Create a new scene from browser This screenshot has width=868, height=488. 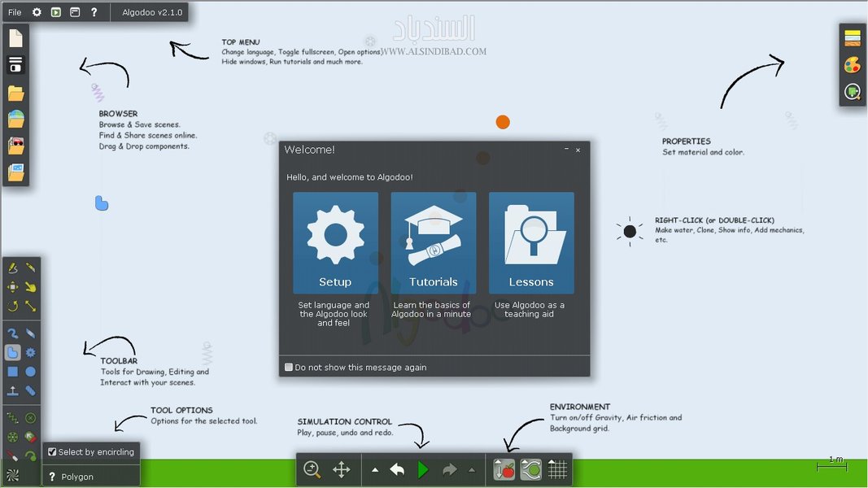(x=15, y=38)
